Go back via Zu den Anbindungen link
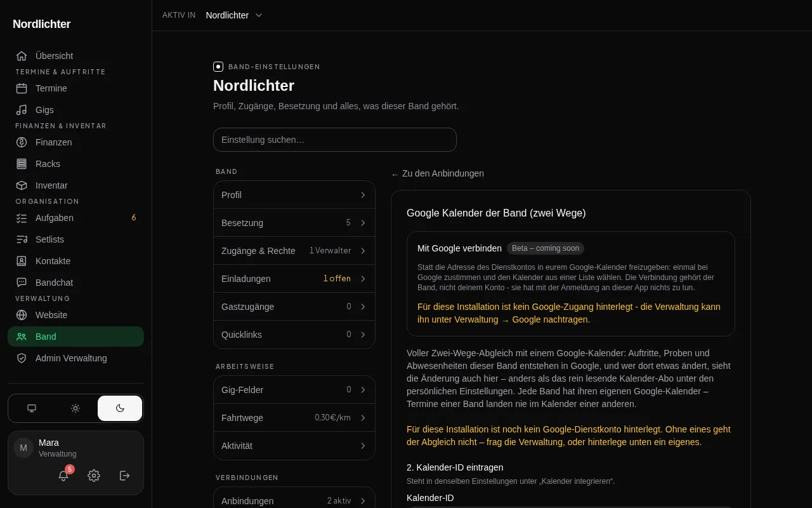The image size is (812, 508). 438,173
